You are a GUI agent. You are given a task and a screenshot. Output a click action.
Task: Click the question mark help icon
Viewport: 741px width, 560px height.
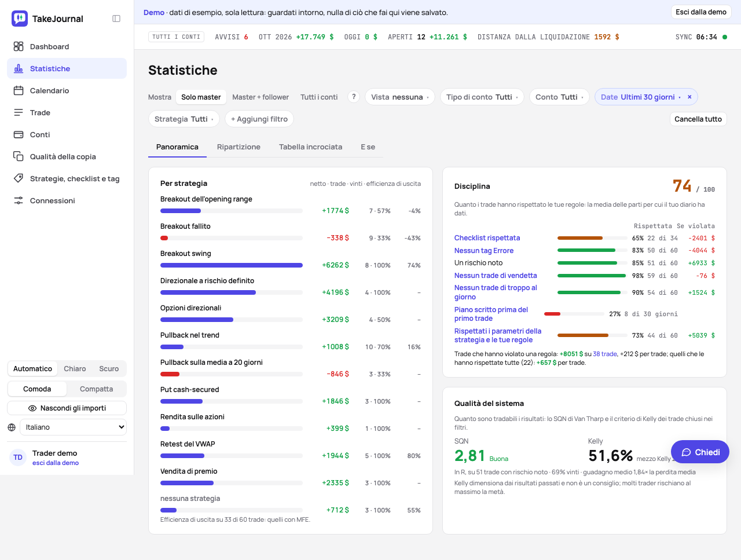[x=354, y=97]
